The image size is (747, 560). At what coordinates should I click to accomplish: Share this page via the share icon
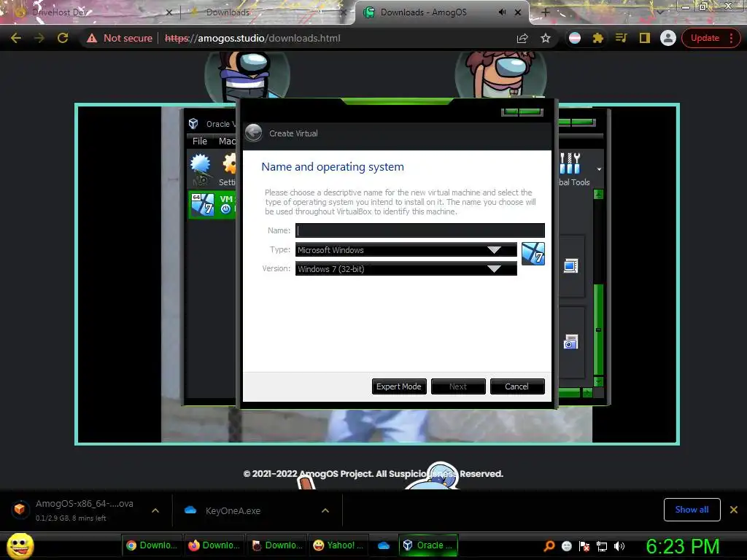[x=522, y=38]
